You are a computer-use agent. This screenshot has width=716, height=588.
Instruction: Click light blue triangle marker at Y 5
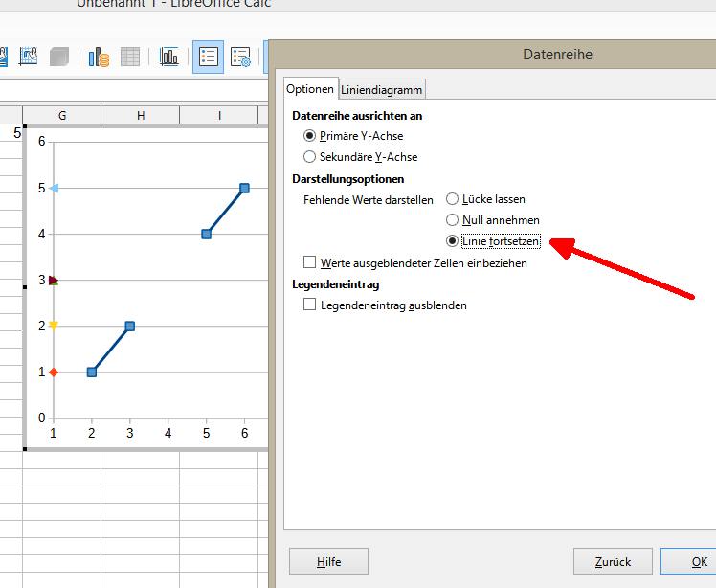coord(54,188)
